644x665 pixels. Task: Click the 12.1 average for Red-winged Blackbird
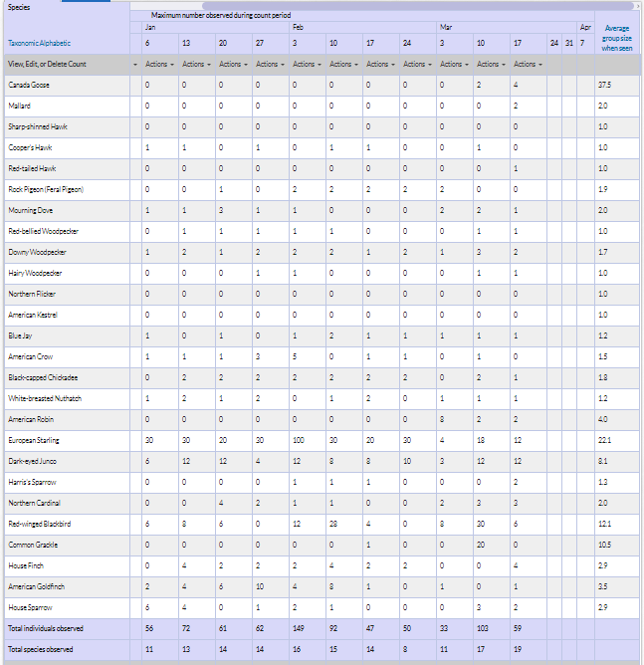604,524
